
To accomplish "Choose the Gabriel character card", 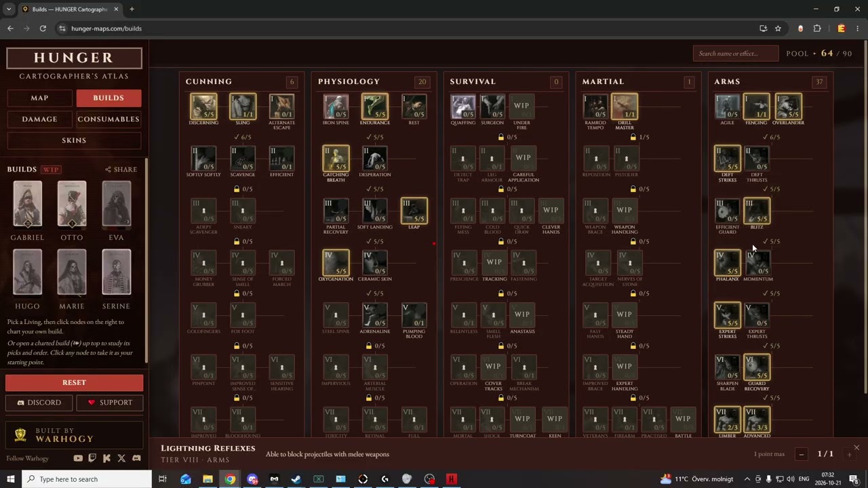I will [27, 204].
